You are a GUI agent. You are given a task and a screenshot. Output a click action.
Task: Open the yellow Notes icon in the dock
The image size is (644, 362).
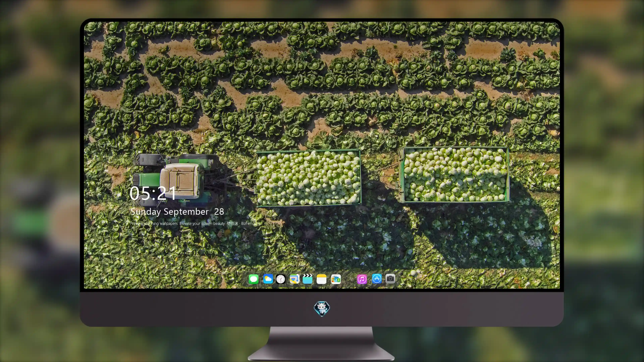pos(321,279)
